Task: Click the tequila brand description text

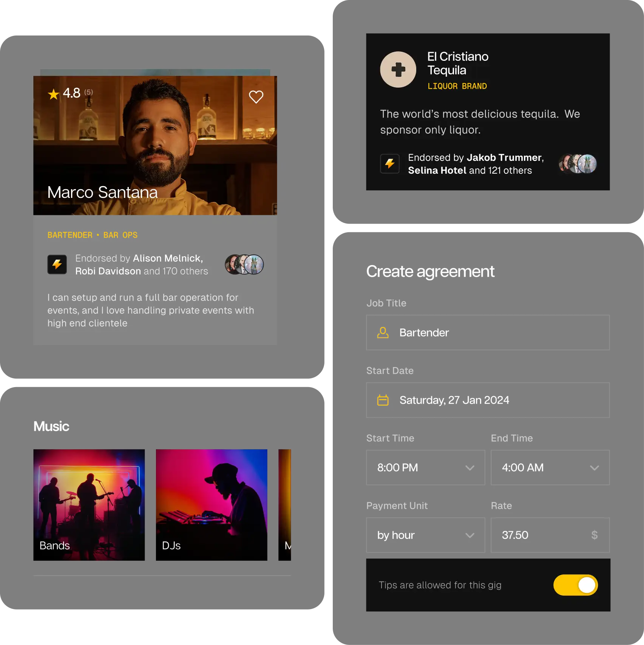Action: click(x=480, y=122)
